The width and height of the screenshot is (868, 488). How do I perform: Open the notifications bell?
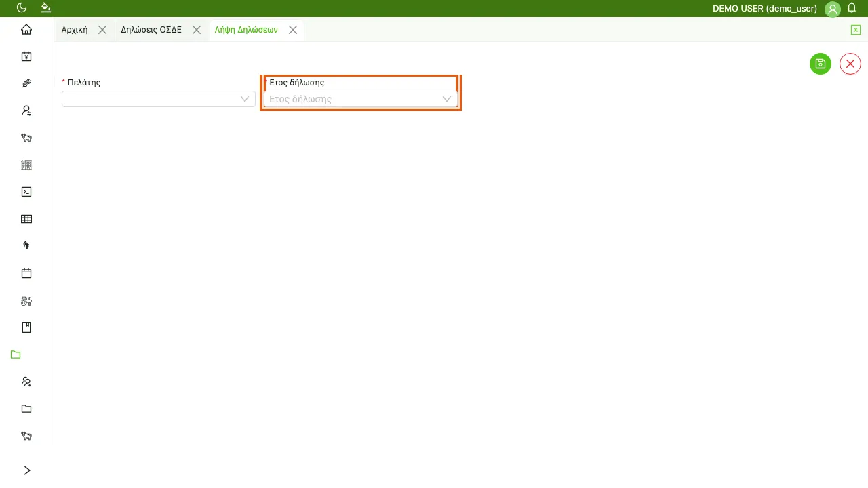[852, 8]
